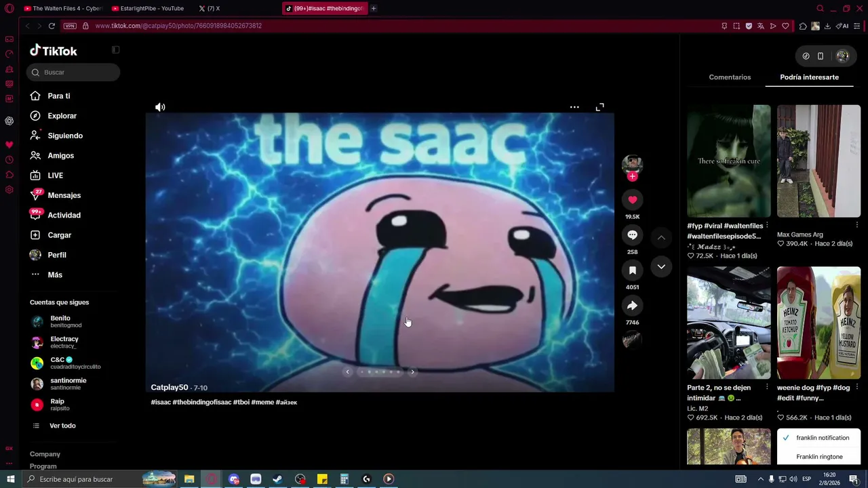
Task: Open Discord from the taskbar
Action: (234, 479)
